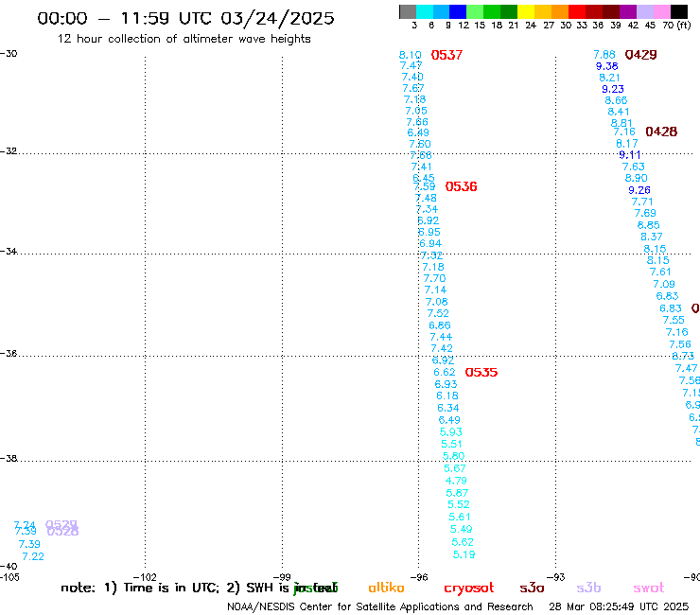Click the wave height value 6.34
Screen dimensions: 700x615
click(448, 408)
